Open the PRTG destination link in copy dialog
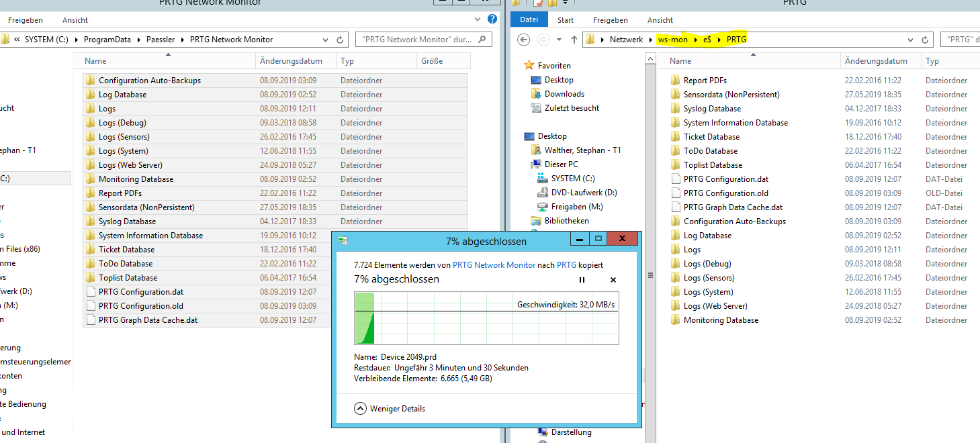980x443 pixels. [x=566, y=265]
